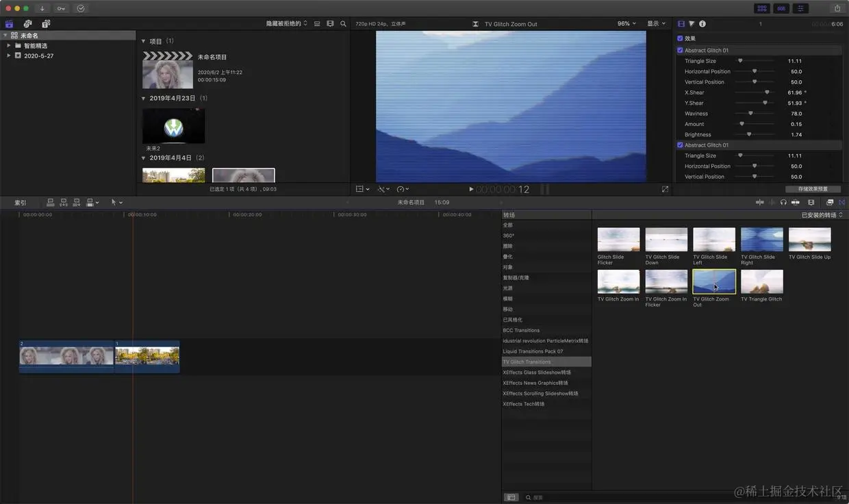The height and width of the screenshot is (504, 849).
Task: Open the viewer transform tool dropdown
Action: [363, 189]
